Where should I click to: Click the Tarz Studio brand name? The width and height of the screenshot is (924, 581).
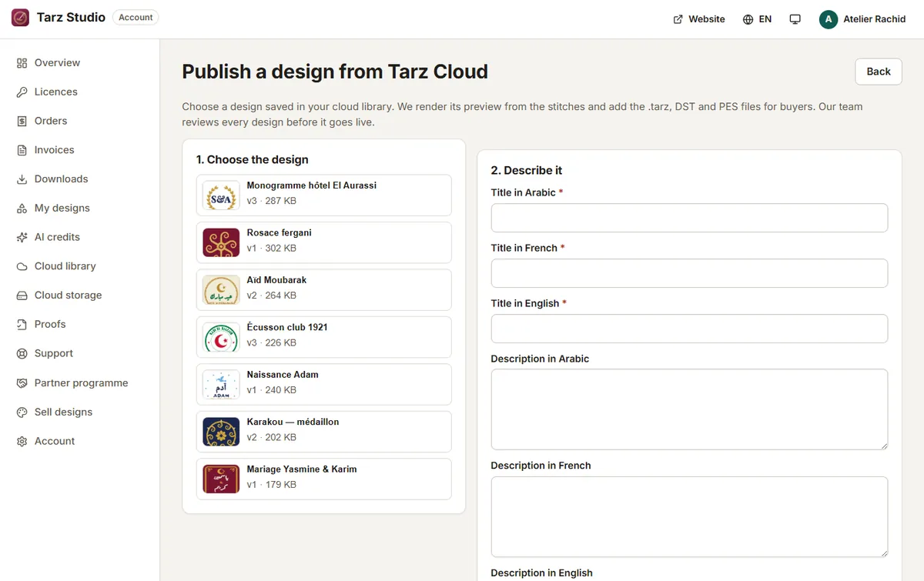click(71, 18)
